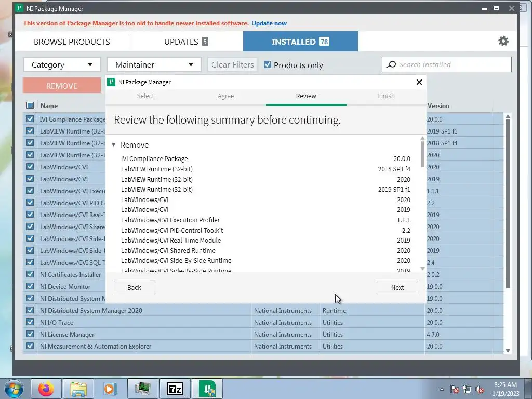The width and height of the screenshot is (532, 399).
Task: Select NI License Manager row name
Action: (x=67, y=334)
